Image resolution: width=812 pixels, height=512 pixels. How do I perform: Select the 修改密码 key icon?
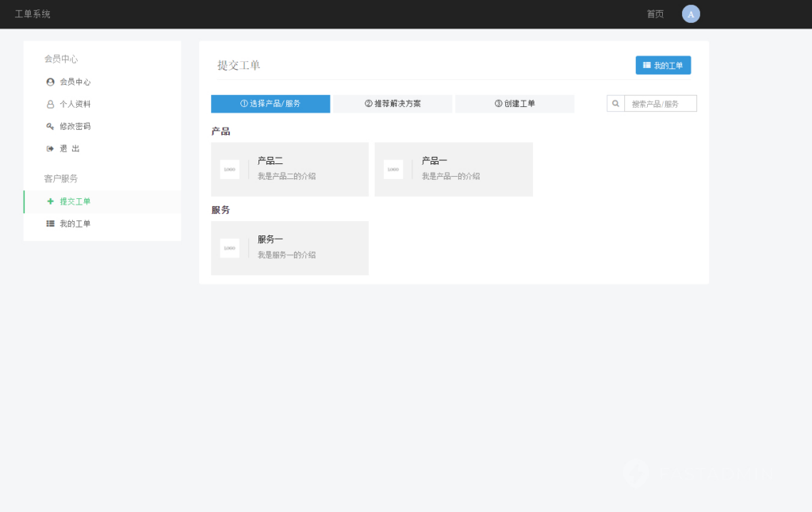pyautogui.click(x=49, y=126)
